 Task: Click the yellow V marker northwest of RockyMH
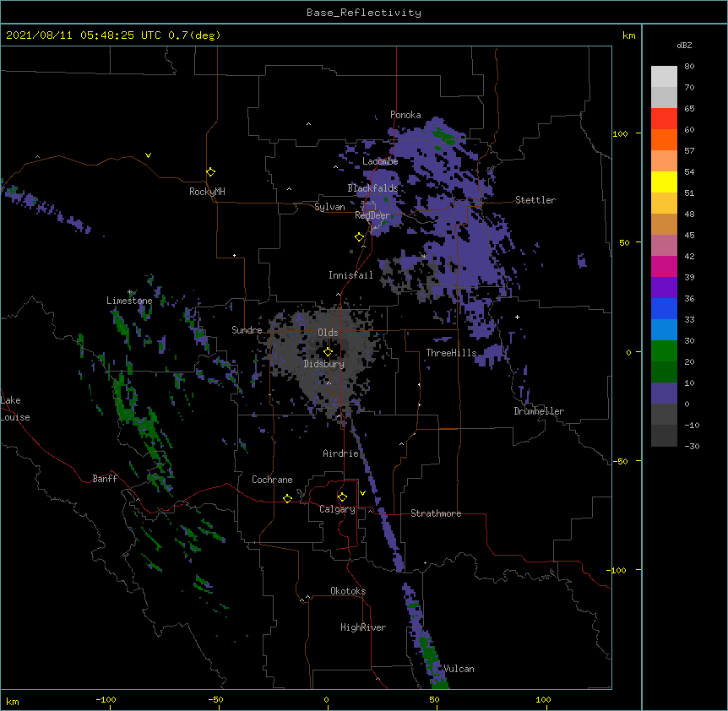click(148, 155)
